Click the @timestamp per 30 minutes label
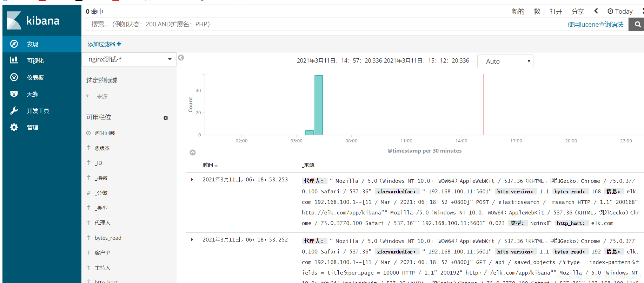This screenshot has width=644, height=283. (x=425, y=150)
